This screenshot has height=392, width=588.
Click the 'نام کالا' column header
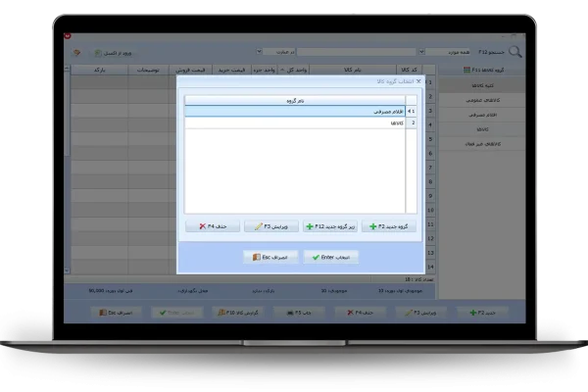[350, 71]
